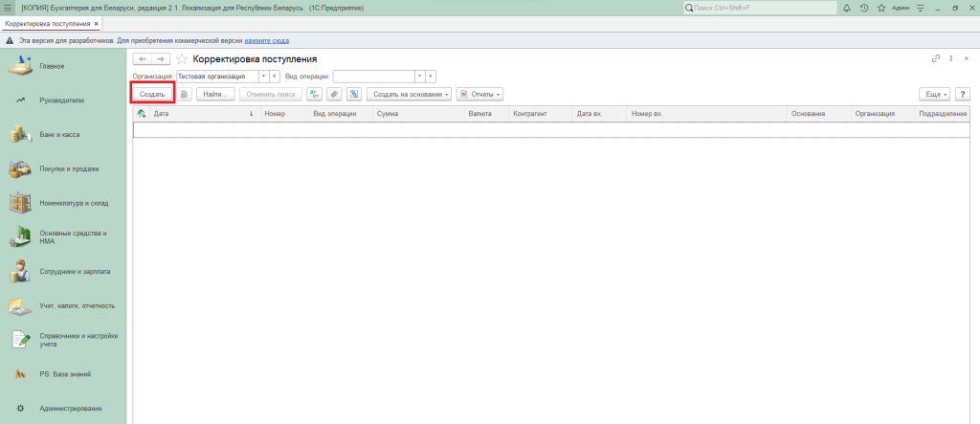
Task: Expand the Вид операции dropdown
Action: click(x=419, y=76)
